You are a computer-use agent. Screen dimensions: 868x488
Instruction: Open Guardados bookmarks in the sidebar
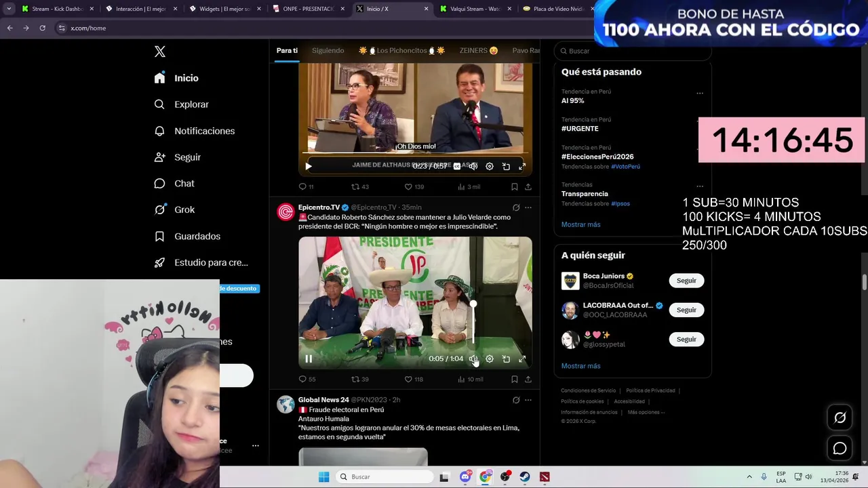coord(187,236)
